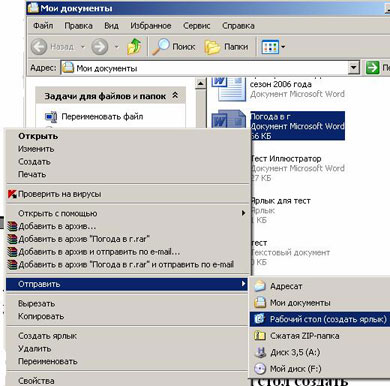
Task: Open the Forward button history dropdown arrow
Action: (116, 47)
